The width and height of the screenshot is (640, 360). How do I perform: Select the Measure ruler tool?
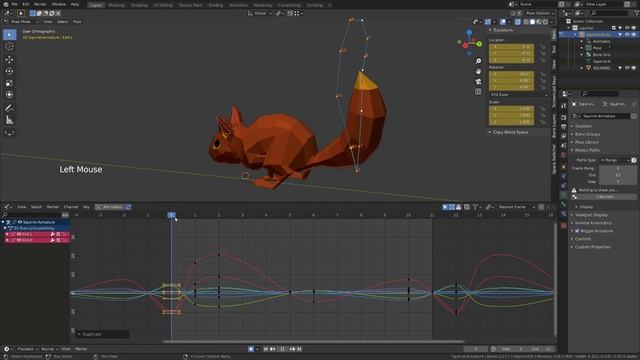click(9, 120)
